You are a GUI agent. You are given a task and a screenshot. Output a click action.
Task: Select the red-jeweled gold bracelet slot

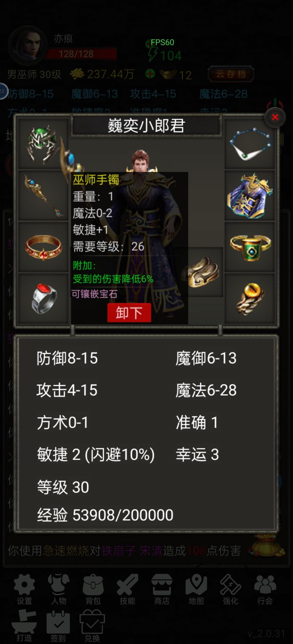(x=43, y=247)
